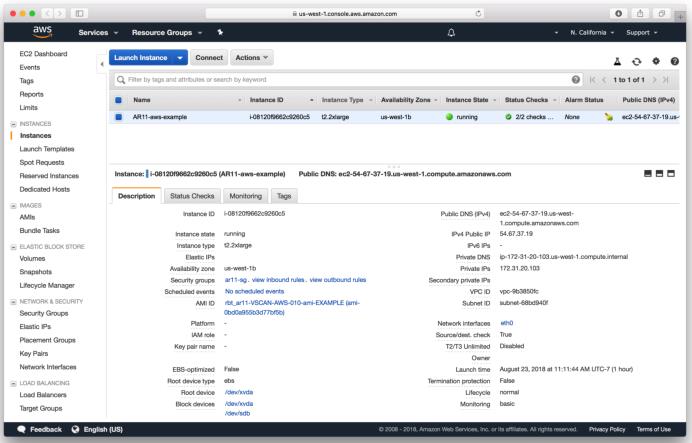This screenshot has height=443, width=692.
Task: Sort by Availability Zone column header
Action: tap(406, 100)
